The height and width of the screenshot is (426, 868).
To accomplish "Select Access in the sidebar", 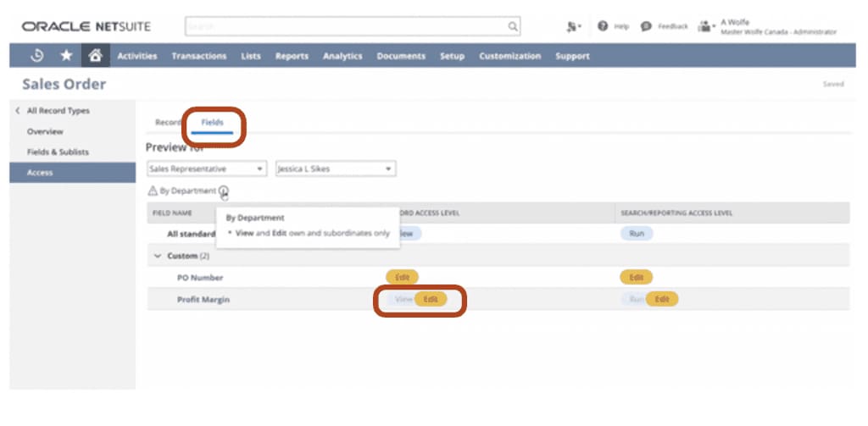I will tap(73, 173).
